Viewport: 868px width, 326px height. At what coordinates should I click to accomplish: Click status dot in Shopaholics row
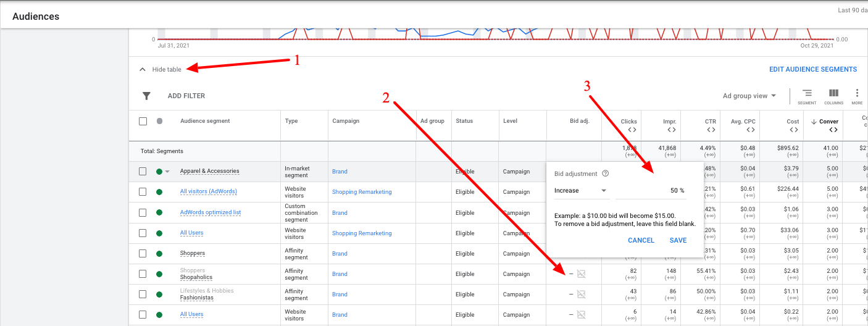tap(159, 274)
